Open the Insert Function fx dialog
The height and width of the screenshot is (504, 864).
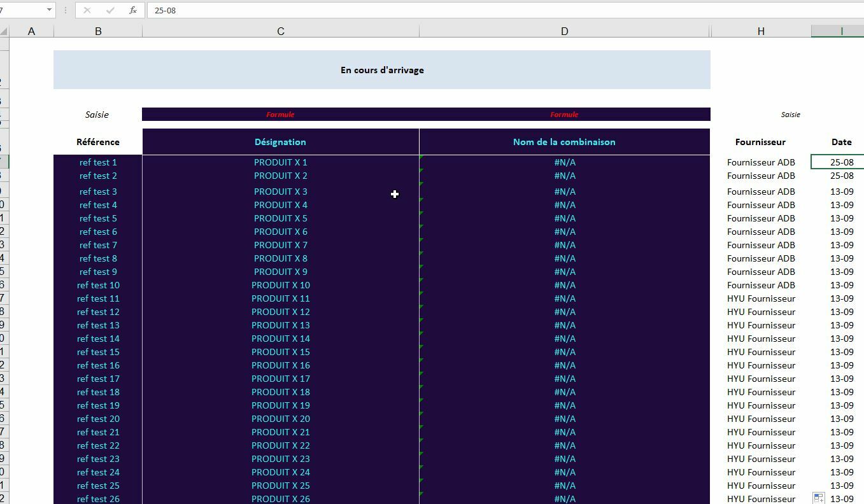coord(132,10)
